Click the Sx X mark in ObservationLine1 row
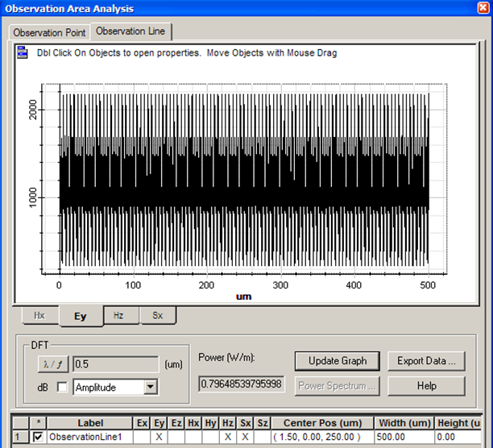493x448 pixels. tap(245, 437)
